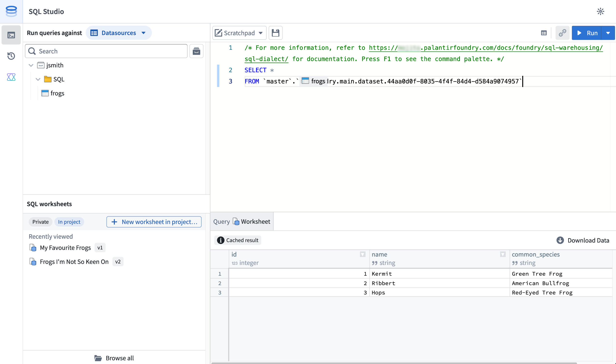The image size is (616, 364).
Task: Click the Ribbert name cell
Action: (x=439, y=283)
